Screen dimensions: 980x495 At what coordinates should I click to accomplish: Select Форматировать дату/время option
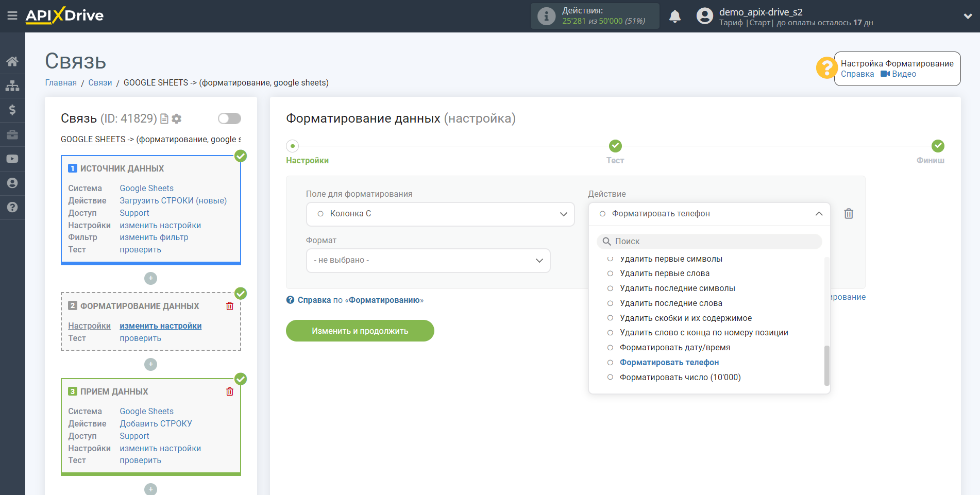(675, 348)
